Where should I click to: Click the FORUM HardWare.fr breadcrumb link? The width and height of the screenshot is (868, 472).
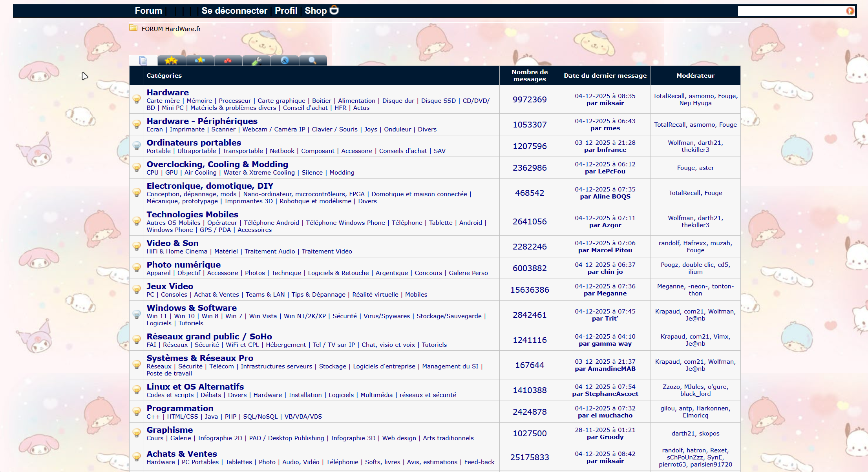pos(171,29)
